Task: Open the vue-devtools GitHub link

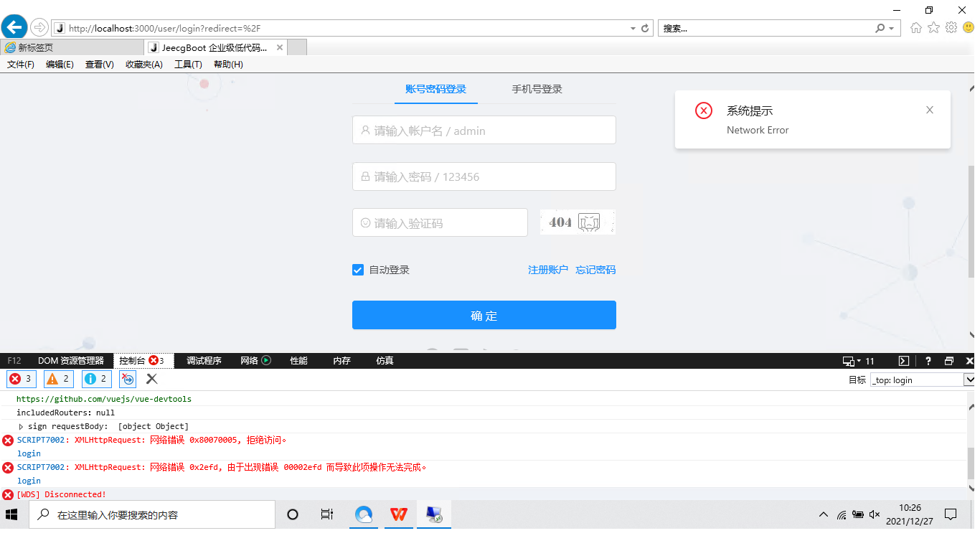Action: (x=104, y=399)
